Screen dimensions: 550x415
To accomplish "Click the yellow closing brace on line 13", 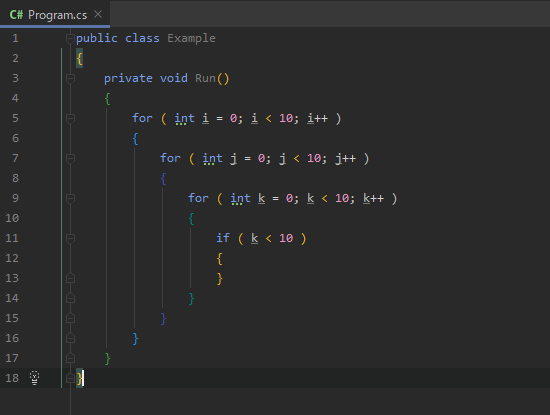I will pos(220,279).
